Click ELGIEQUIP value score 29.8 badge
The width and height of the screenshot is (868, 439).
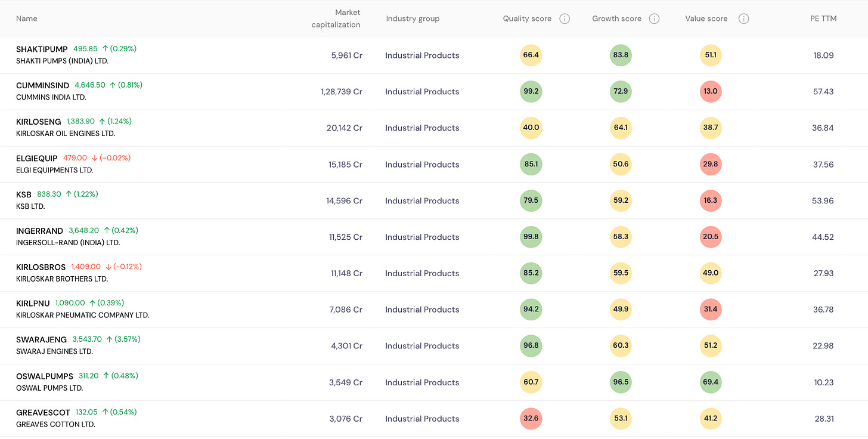pos(711,164)
